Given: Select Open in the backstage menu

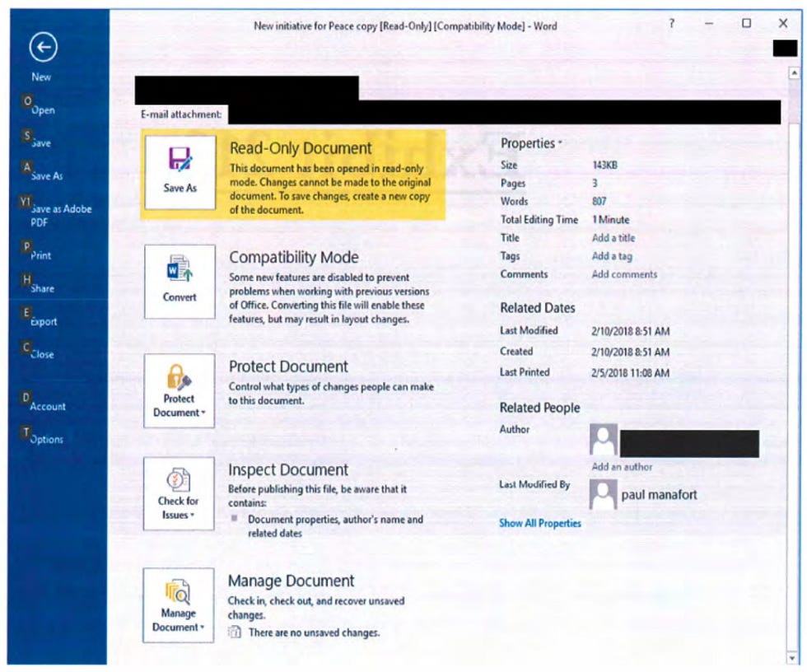Looking at the screenshot, I should pyautogui.click(x=43, y=110).
